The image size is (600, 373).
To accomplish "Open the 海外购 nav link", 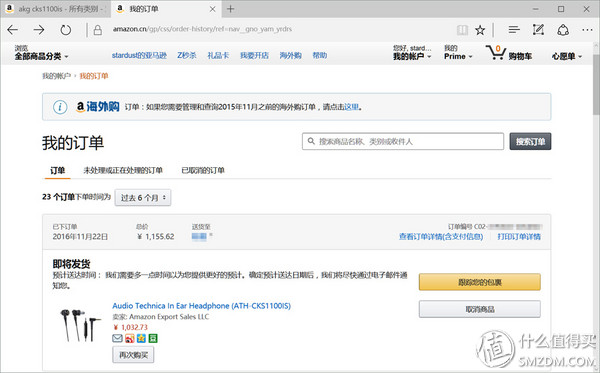I will click(x=290, y=55).
